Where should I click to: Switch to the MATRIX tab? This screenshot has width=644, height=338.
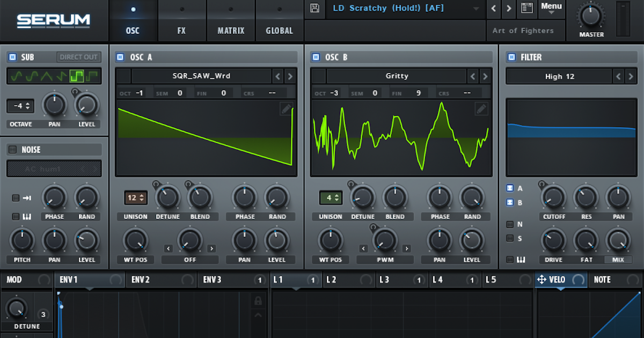pyautogui.click(x=231, y=21)
